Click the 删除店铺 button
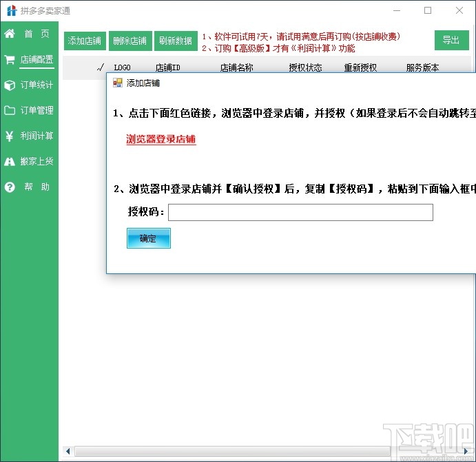The width and height of the screenshot is (476, 462). [x=130, y=41]
